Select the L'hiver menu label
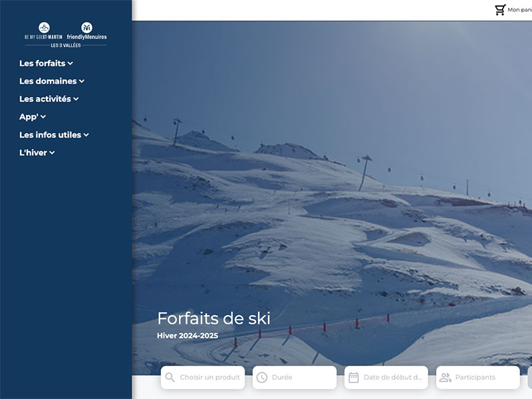 coord(33,153)
